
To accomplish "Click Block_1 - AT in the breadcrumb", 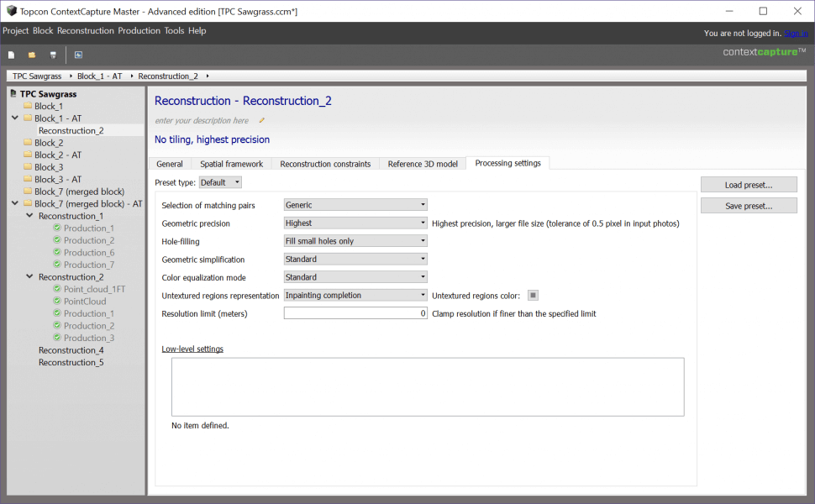I will 100,76.
